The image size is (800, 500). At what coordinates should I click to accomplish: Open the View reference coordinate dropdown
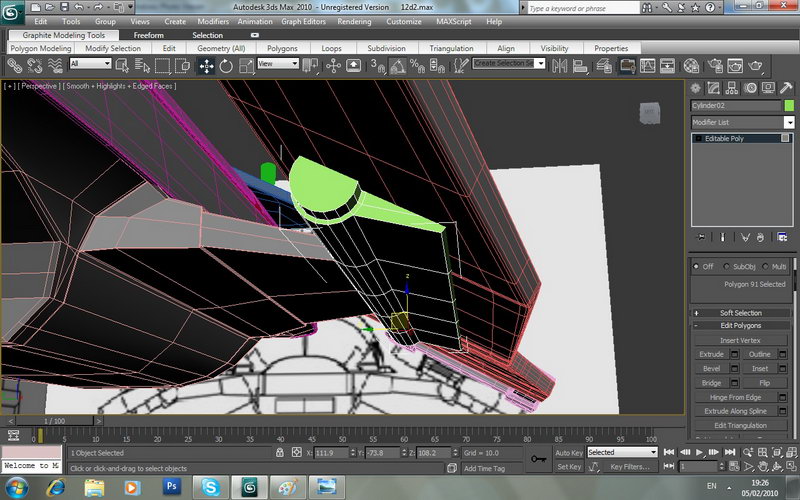click(276, 64)
